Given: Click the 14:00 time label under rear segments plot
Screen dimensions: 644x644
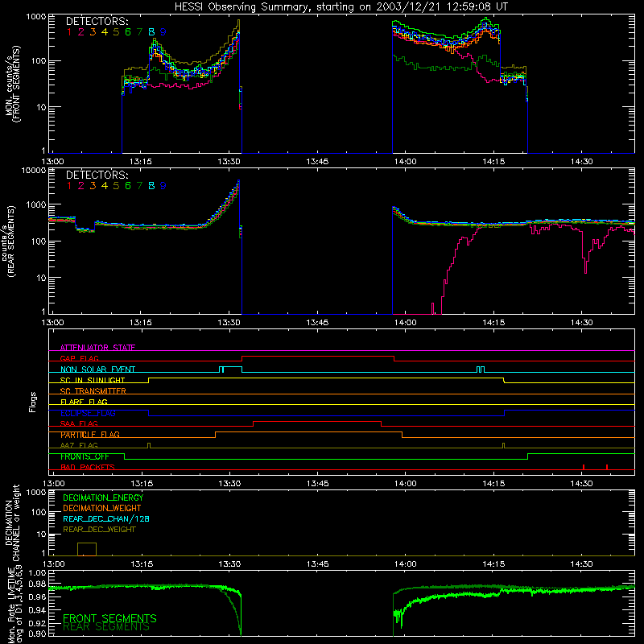Looking at the screenshot, I should [406, 323].
